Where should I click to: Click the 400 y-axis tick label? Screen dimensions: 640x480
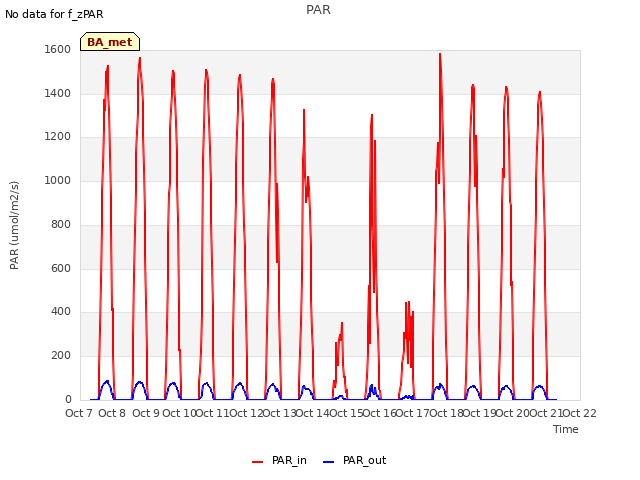(x=61, y=312)
